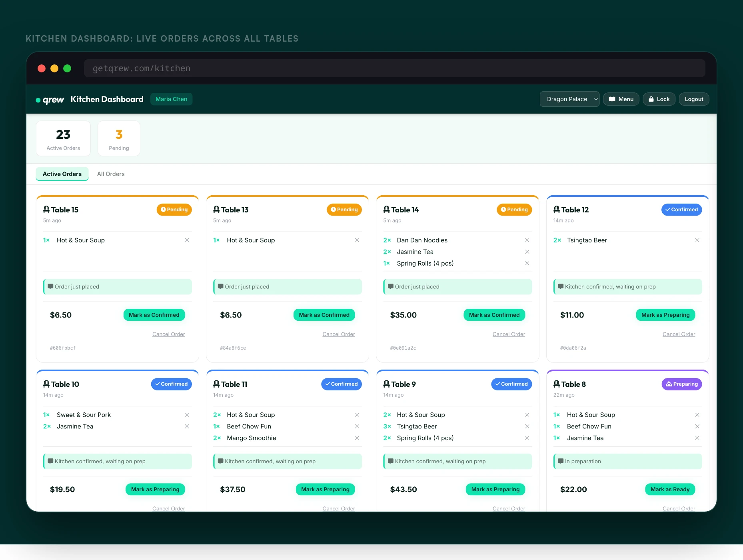743x560 pixels.
Task: Remove Jasmine Tea from Table 14 order
Action: coord(527,252)
